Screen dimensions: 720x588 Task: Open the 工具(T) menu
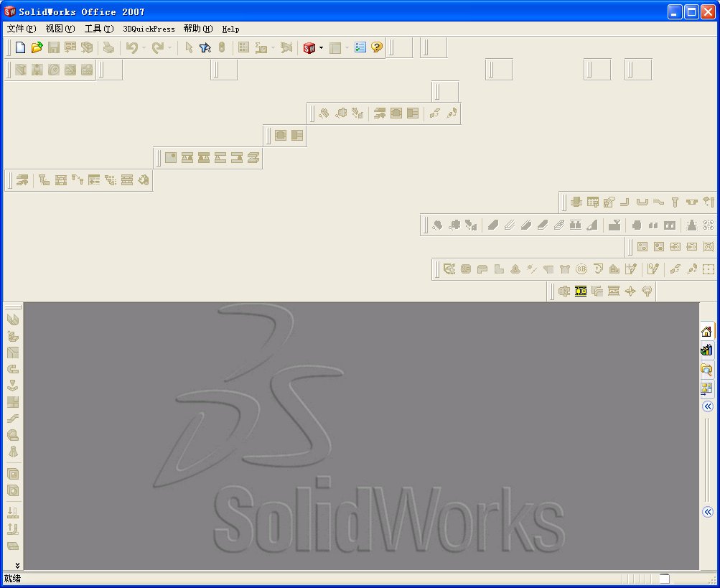(x=99, y=29)
